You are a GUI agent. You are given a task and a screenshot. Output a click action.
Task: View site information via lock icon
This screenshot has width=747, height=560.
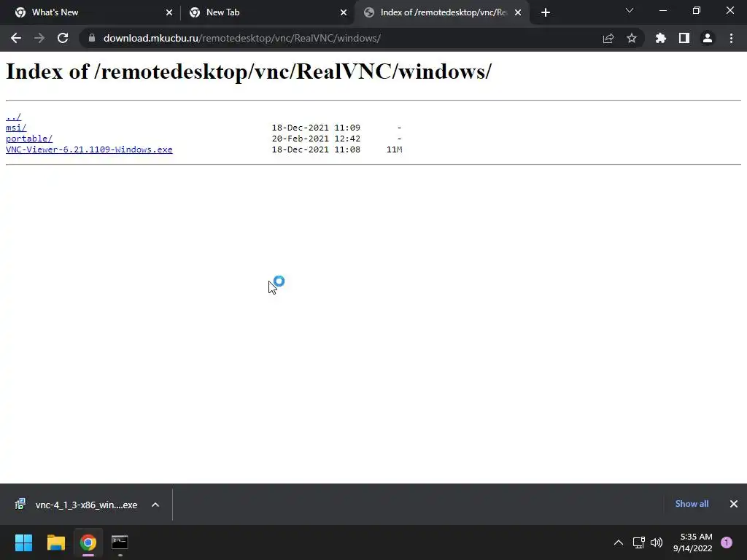(92, 38)
